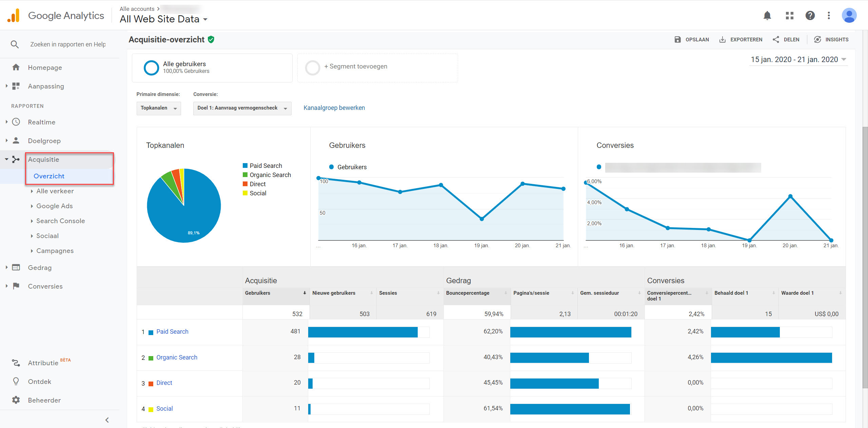Viewport: 868px width, 428px height.
Task: Open the apps grid icon
Action: coord(790,16)
